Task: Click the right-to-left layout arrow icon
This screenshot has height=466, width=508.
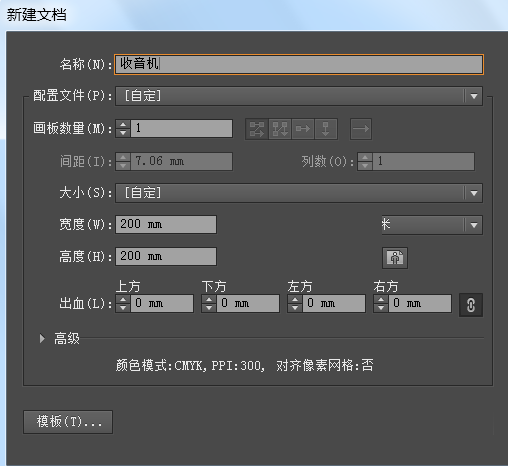Action: (361, 129)
